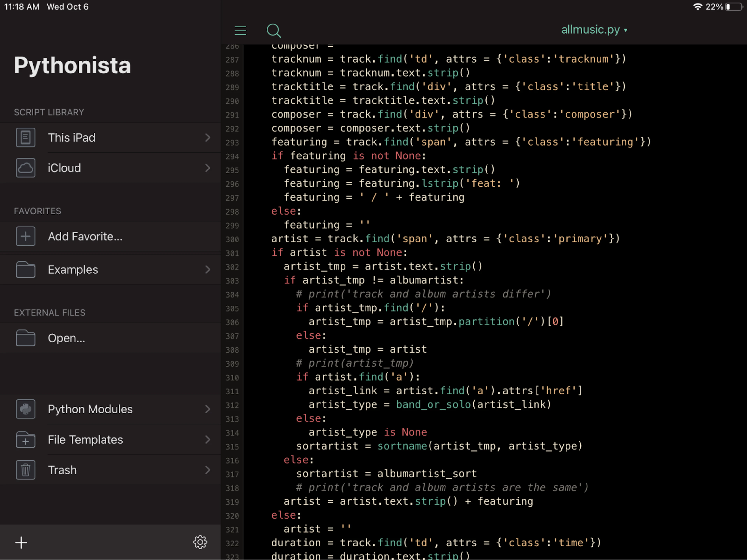Screen dimensions: 747x560
Task: Expand This iPad chevron
Action: [208, 138]
